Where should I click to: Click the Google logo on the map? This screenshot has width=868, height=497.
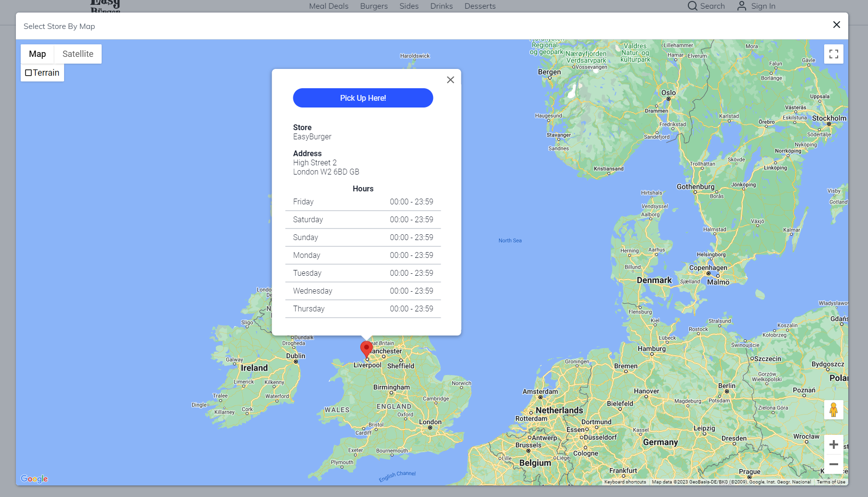pyautogui.click(x=34, y=479)
